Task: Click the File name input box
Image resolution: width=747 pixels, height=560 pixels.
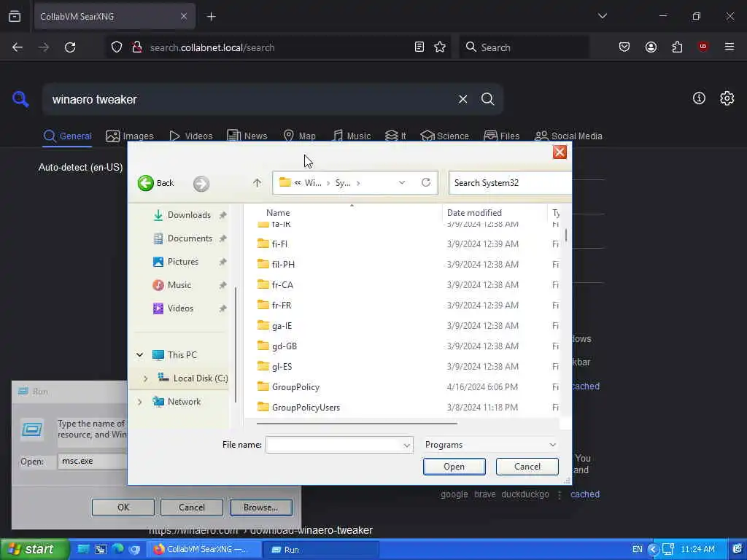Action: 334,445
